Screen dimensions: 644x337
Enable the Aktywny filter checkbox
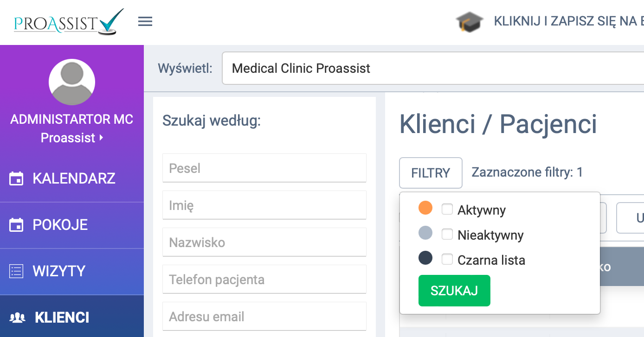447,209
